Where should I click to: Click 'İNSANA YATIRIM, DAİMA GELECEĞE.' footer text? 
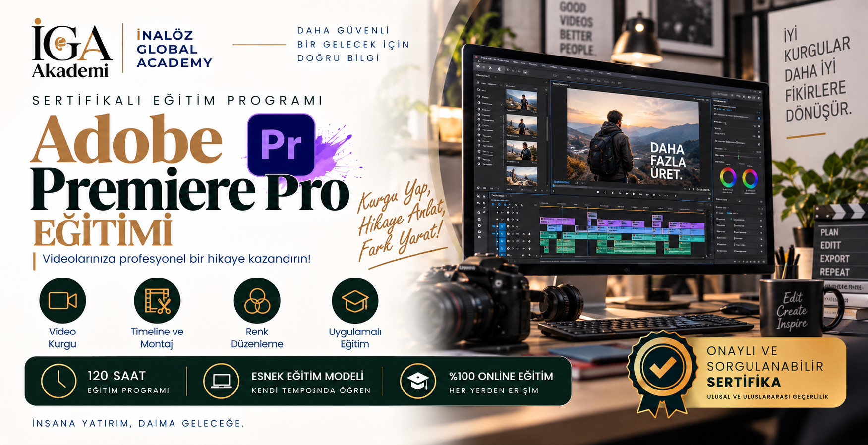[138, 424]
